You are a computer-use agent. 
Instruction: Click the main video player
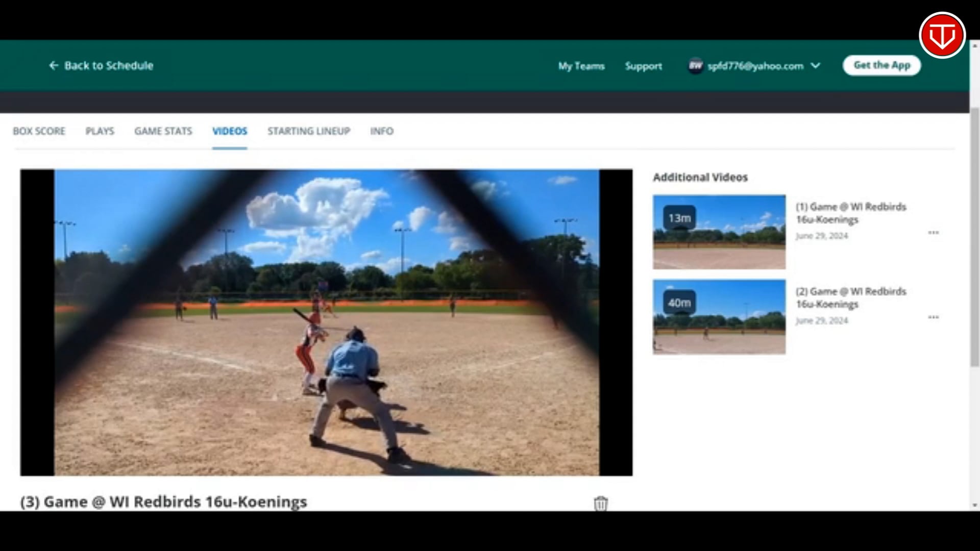[x=326, y=322]
